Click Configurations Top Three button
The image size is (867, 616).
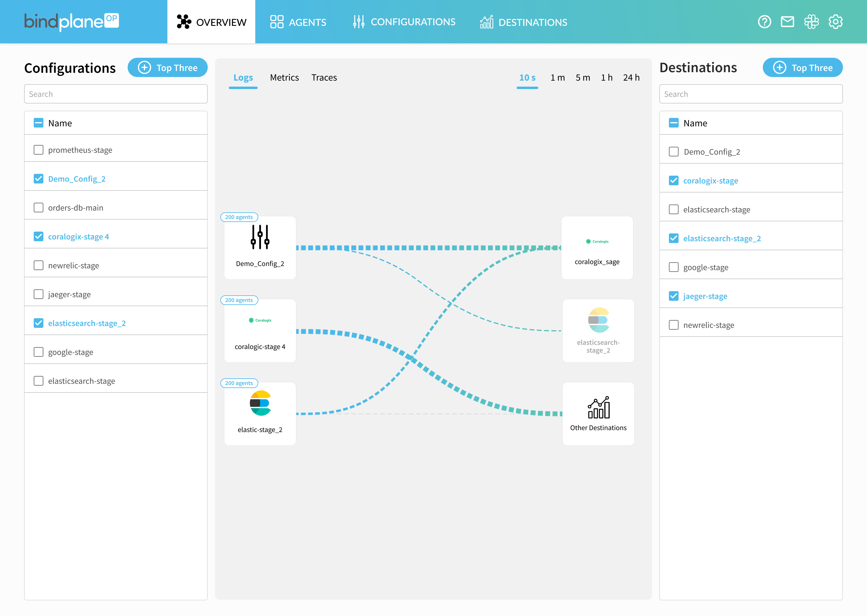pos(167,67)
